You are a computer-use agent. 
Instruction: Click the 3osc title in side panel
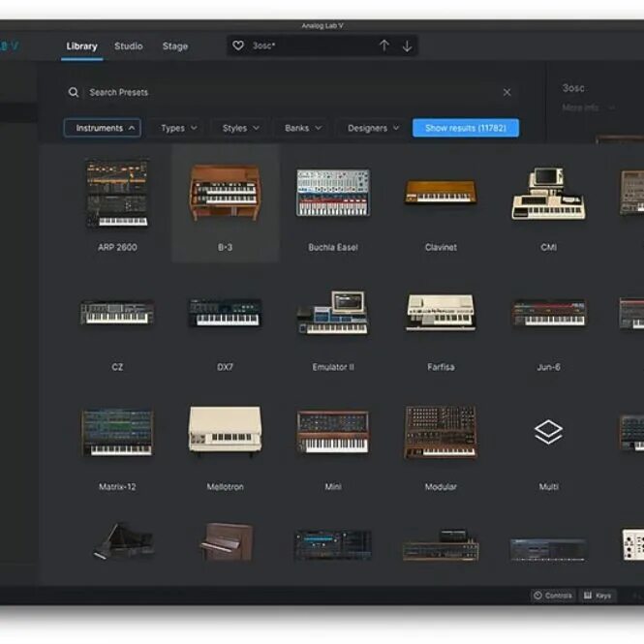573,88
